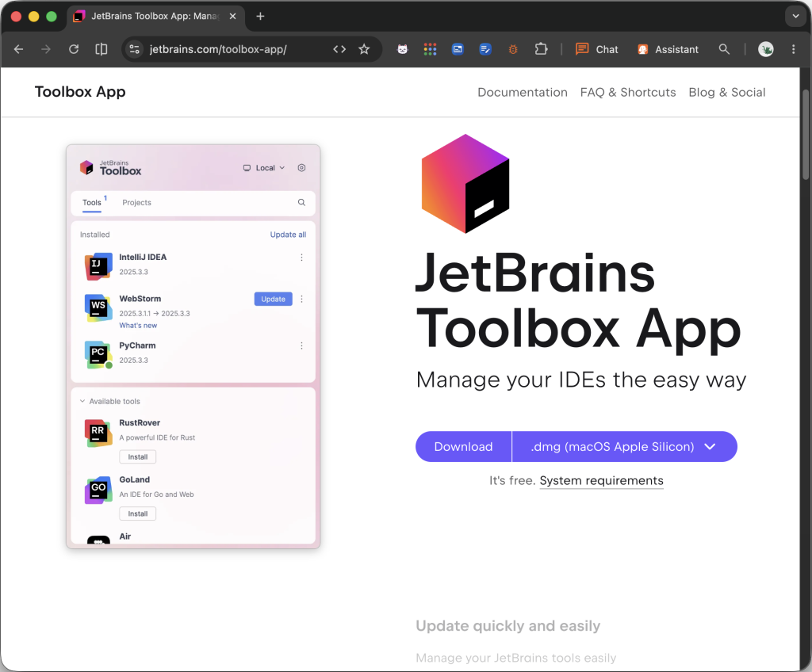812x672 pixels.
Task: Click the orange bug extension icon
Action: (x=513, y=49)
